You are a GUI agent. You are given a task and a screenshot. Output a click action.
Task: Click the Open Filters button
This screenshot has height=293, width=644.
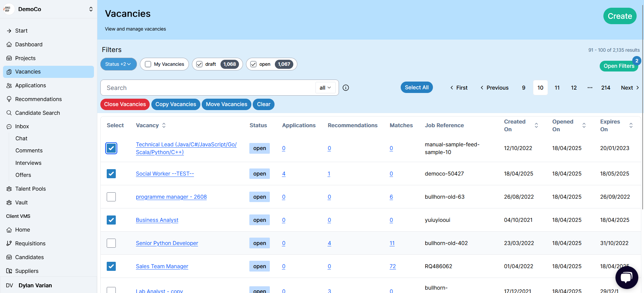618,66
